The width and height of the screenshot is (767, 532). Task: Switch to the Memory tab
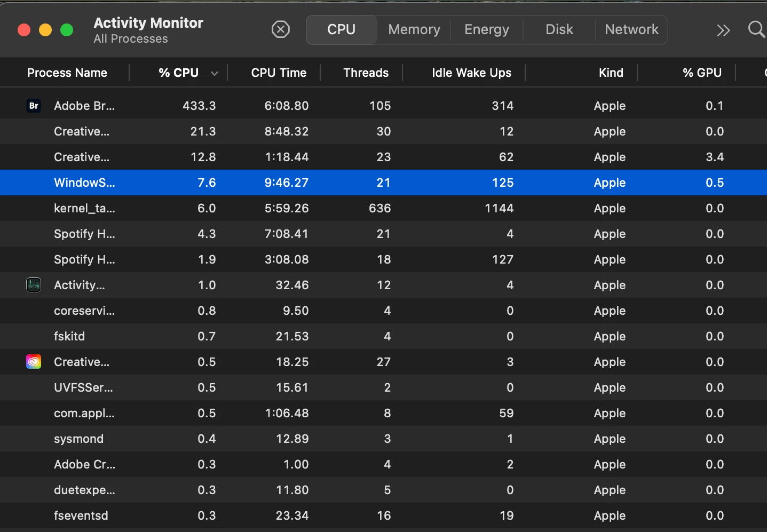414,29
